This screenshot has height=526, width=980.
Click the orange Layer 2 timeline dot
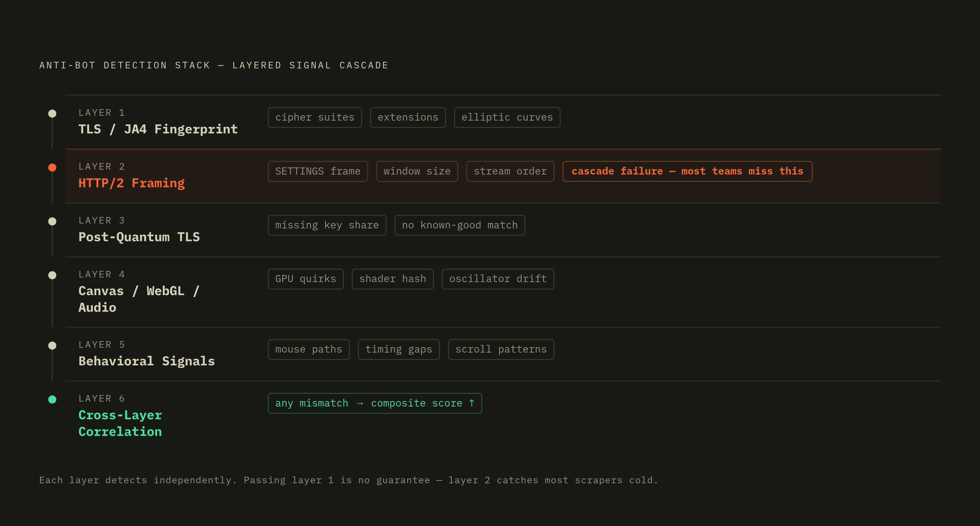53,167
